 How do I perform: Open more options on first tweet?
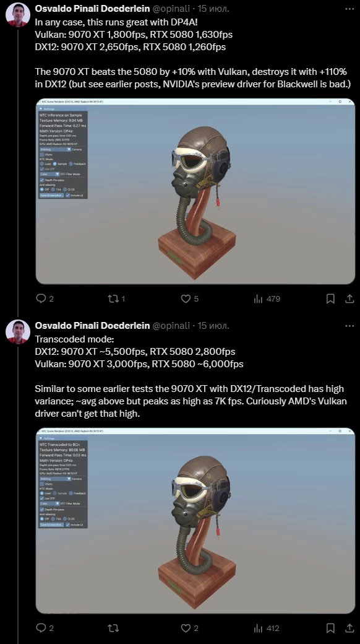click(x=349, y=9)
